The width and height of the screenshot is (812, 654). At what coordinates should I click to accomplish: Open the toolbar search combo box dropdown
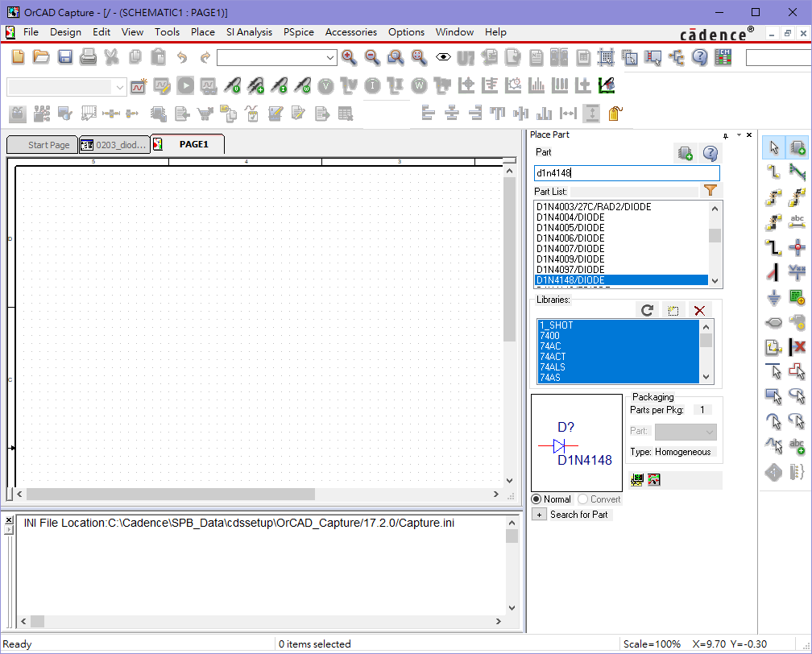coord(330,57)
